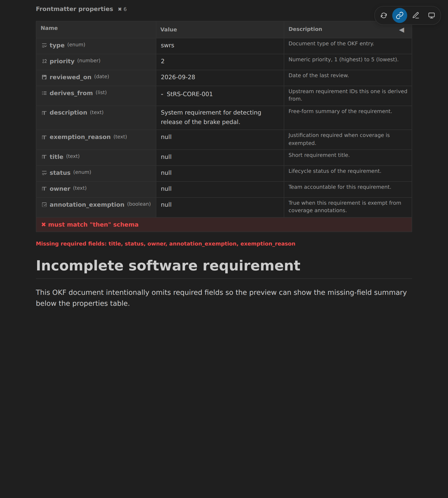
Task: Click the Value column header
Action: coord(168,30)
